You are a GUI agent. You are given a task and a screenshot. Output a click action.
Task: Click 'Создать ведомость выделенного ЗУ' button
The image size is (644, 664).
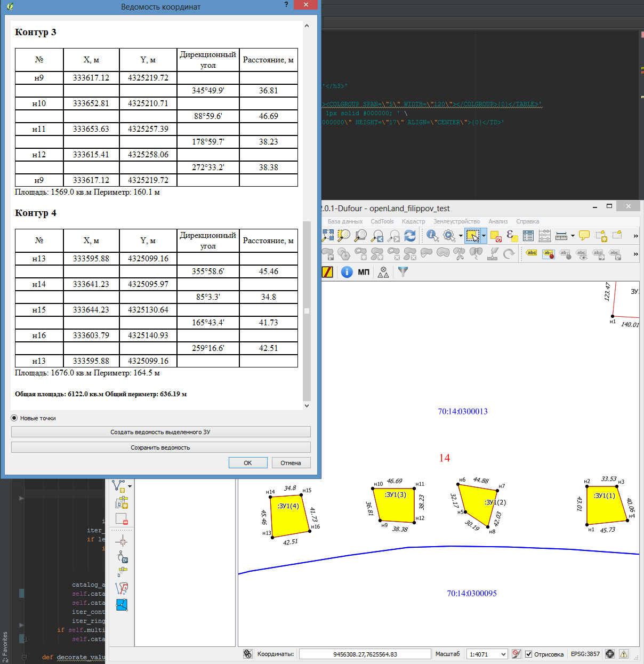coord(160,432)
